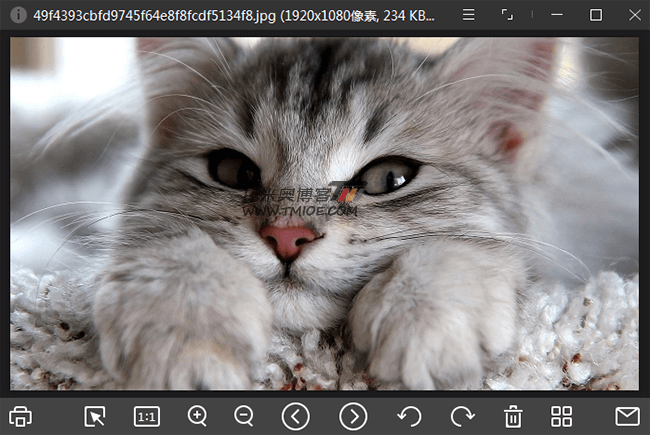
Task: Delete the current image with trash icon
Action: point(513,416)
